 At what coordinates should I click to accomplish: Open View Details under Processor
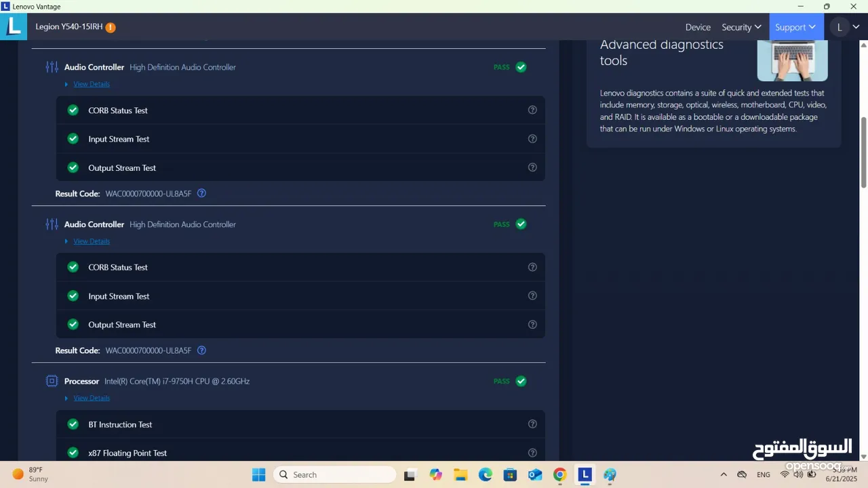coord(92,398)
